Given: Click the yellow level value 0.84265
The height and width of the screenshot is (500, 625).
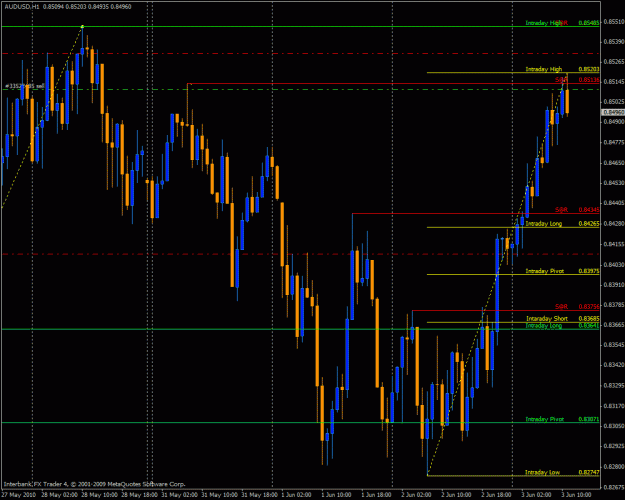Looking at the screenshot, I should (x=589, y=224).
